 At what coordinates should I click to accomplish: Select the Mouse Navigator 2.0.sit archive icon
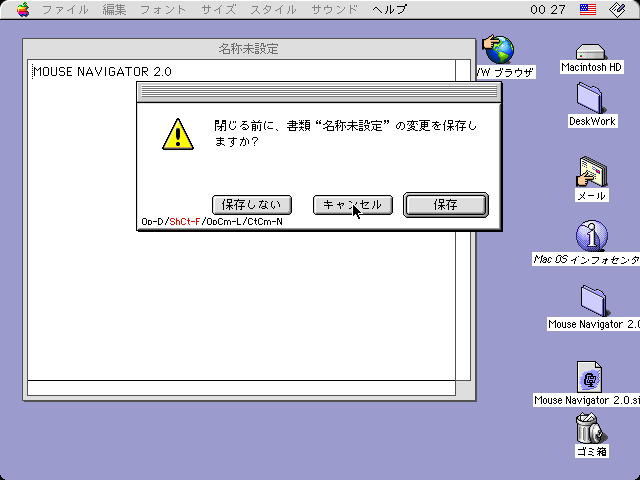click(x=589, y=377)
